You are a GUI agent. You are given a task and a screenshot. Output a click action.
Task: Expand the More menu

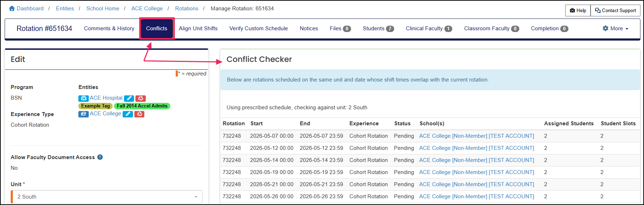[615, 28]
